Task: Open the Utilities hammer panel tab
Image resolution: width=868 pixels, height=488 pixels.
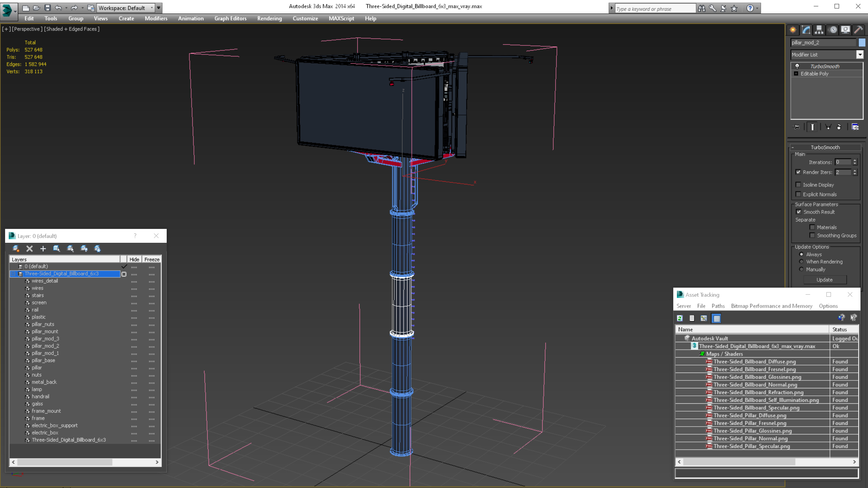Action: click(x=858, y=30)
